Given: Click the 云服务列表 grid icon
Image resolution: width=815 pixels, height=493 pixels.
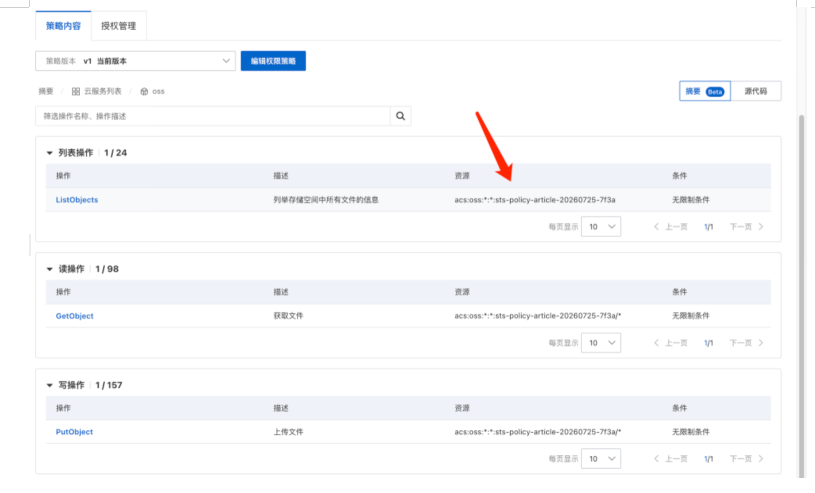Looking at the screenshot, I should [x=76, y=92].
